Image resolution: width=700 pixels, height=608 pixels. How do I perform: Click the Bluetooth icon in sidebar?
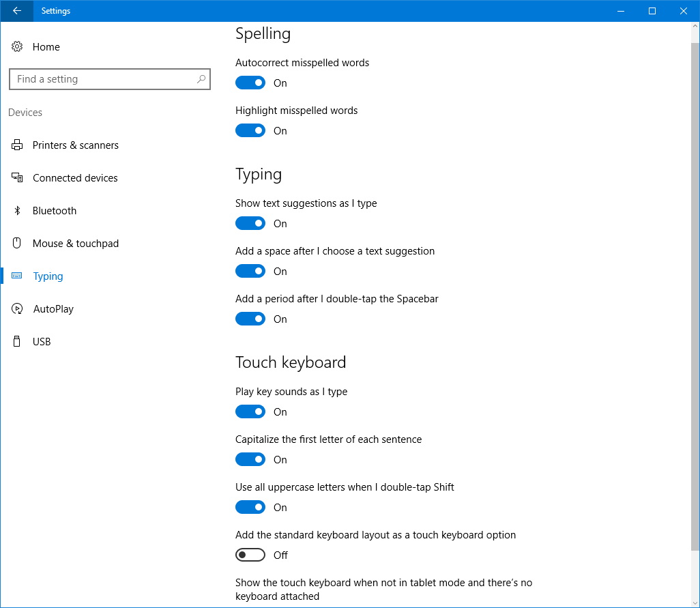tap(17, 211)
